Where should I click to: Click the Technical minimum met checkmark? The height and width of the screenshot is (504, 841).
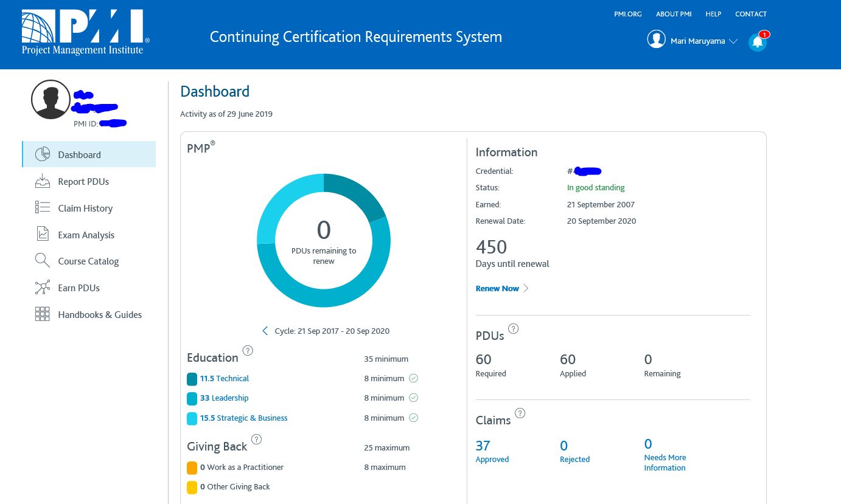click(414, 378)
